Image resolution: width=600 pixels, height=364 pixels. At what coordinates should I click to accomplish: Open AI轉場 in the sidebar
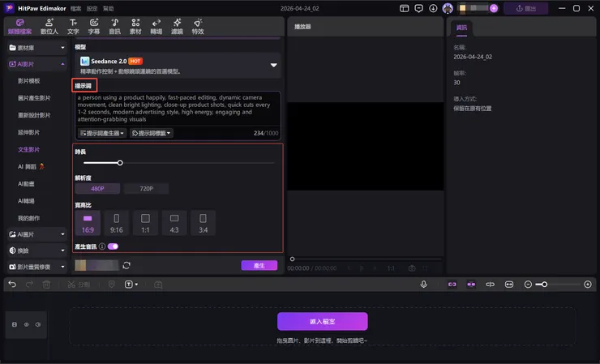[x=26, y=201]
